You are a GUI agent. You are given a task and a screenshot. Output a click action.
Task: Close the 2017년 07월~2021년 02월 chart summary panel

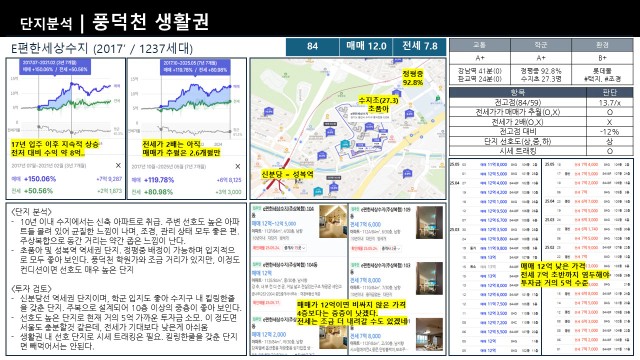[x=118, y=166]
